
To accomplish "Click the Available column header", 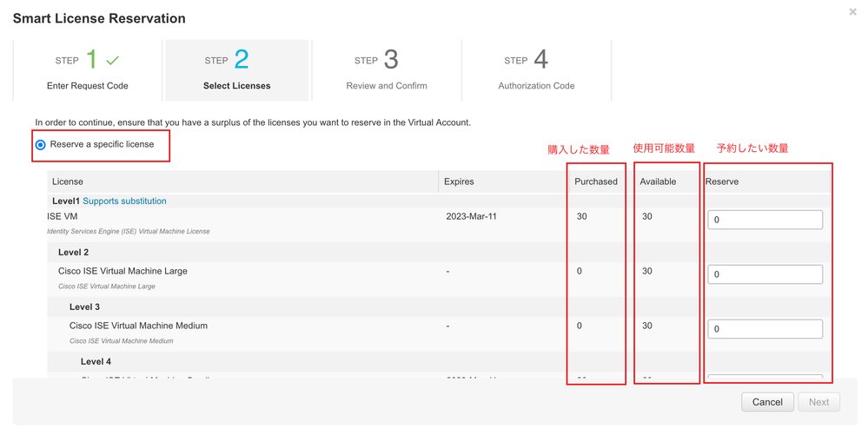I will coord(658,181).
